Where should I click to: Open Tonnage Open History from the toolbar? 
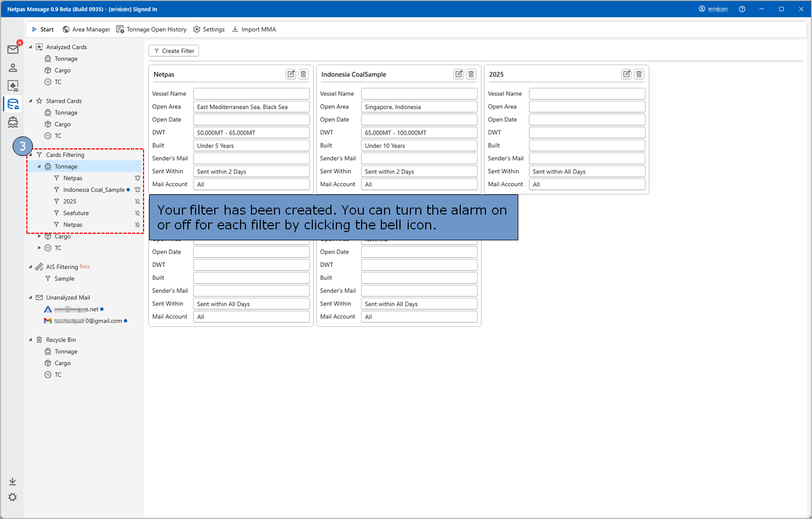click(x=151, y=30)
